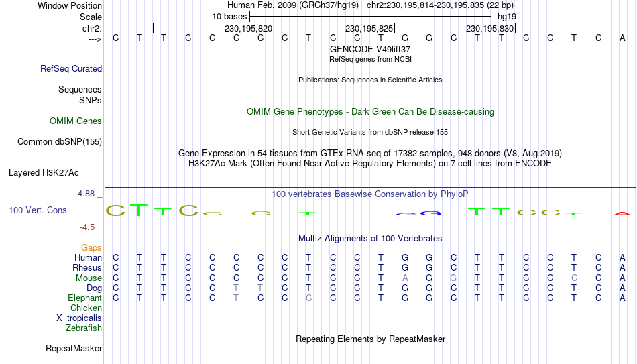Click the 230,195,830 ruler coordinate
The width and height of the screenshot is (637, 364).
[489, 28]
